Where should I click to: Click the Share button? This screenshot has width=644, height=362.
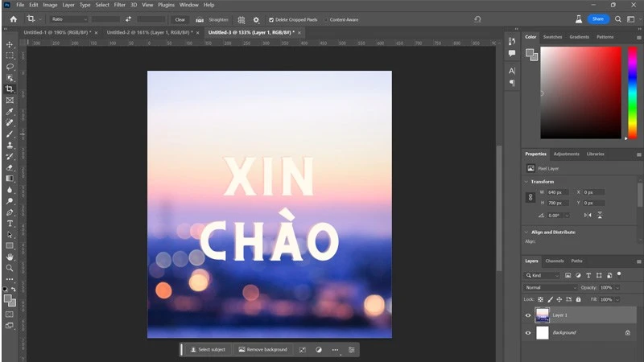coord(598,19)
